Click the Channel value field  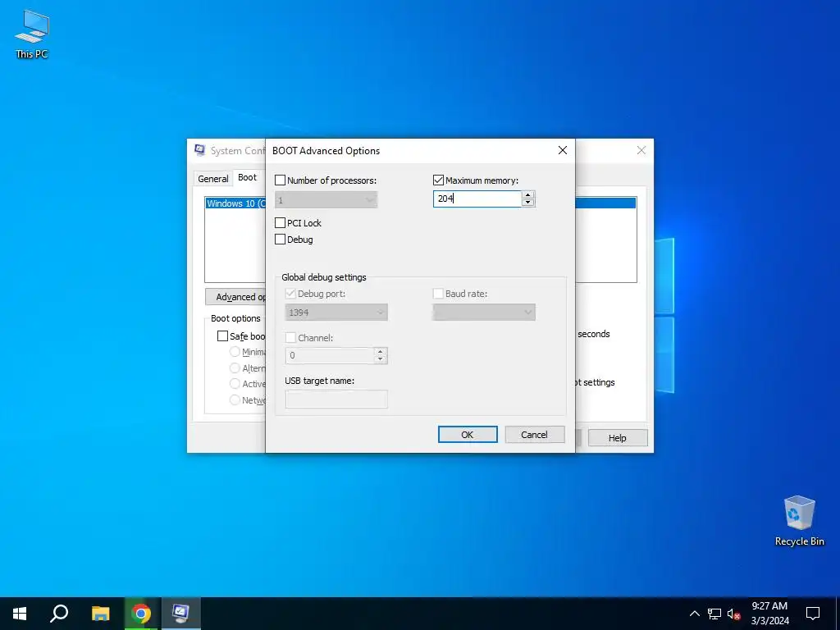(x=330, y=355)
